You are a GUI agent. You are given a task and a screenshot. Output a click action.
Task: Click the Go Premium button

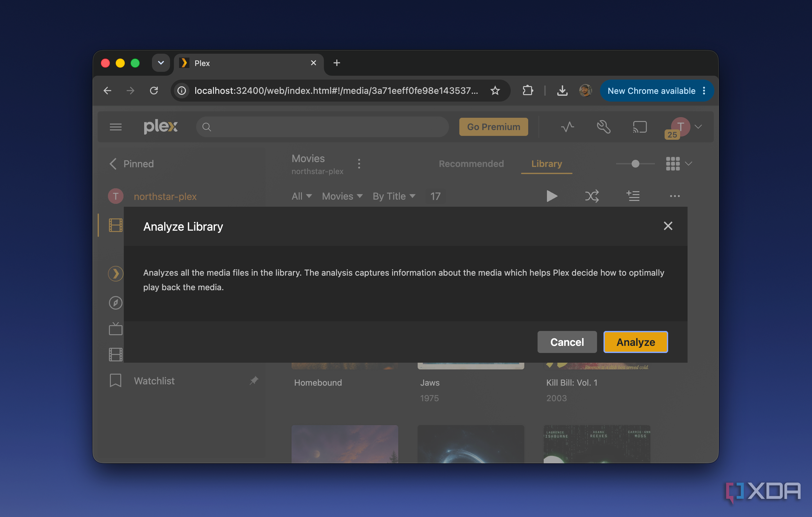pyautogui.click(x=493, y=126)
